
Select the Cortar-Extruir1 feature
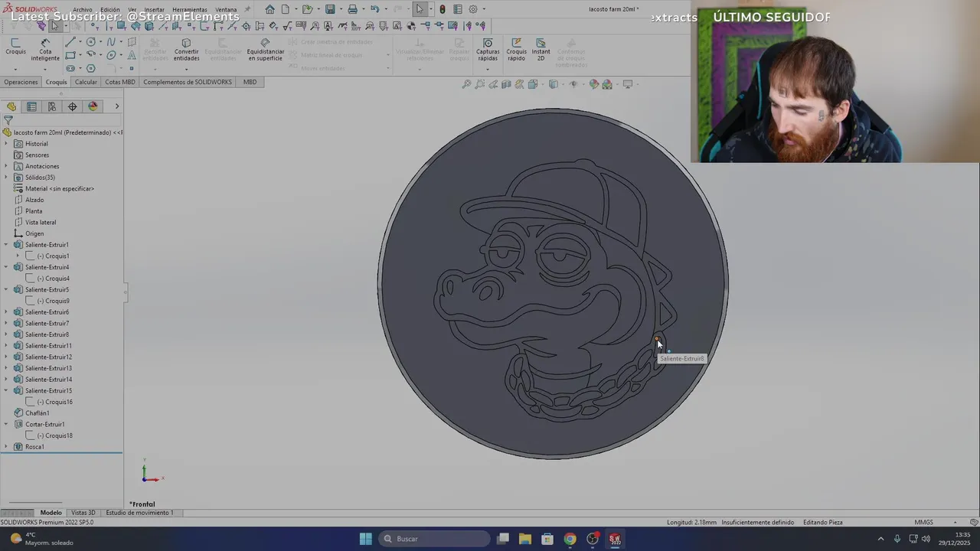39,424
